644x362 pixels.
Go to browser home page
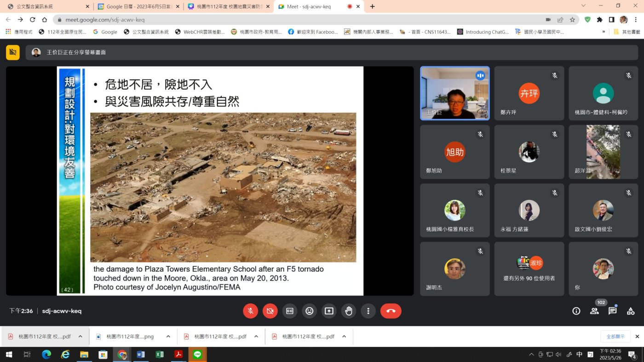point(45,20)
